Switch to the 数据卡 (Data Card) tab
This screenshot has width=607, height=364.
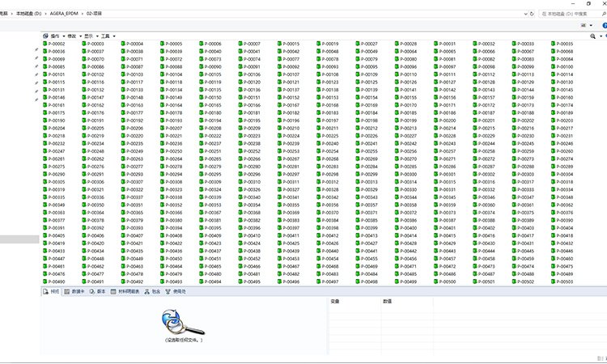pos(75,291)
